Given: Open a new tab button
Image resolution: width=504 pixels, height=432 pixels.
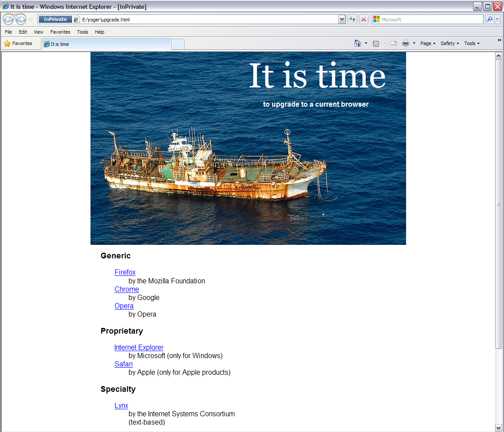Looking at the screenshot, I should pos(177,44).
